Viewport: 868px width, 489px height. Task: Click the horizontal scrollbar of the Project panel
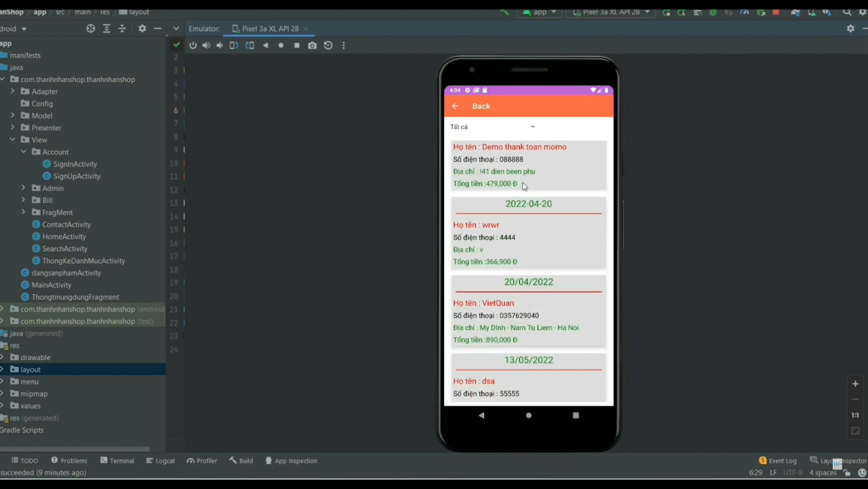click(x=74, y=449)
